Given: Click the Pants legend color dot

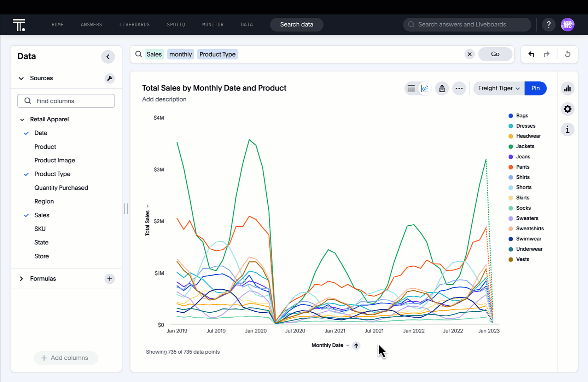Looking at the screenshot, I should pyautogui.click(x=511, y=167).
